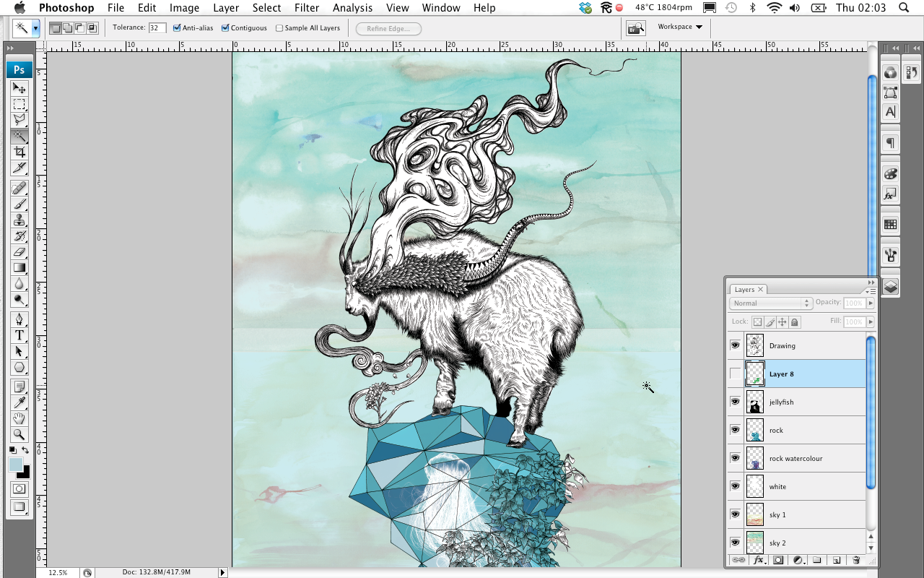Hide the Drawing layer
This screenshot has height=578, width=924.
click(735, 345)
